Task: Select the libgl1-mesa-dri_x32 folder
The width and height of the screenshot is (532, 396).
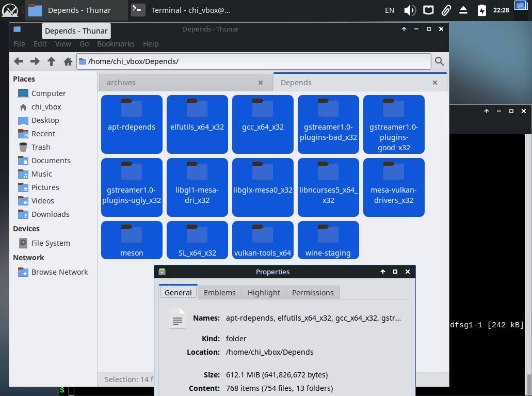Action: [x=197, y=187]
